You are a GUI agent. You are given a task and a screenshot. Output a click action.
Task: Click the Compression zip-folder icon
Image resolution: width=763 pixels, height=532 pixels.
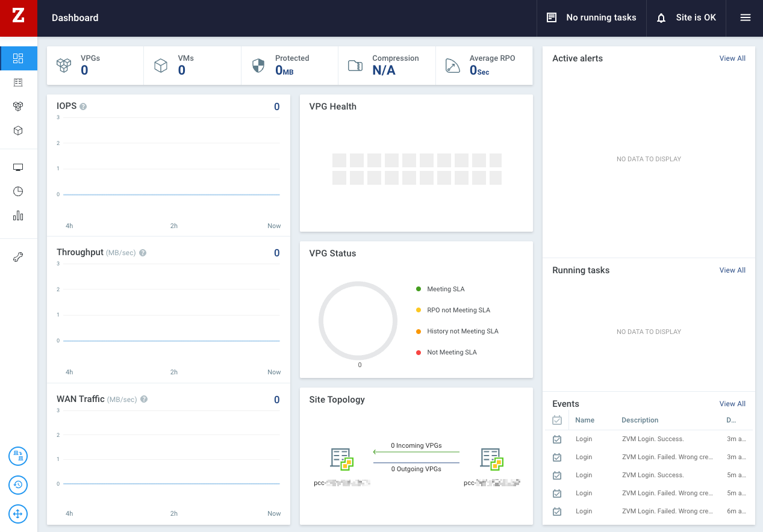tap(355, 66)
